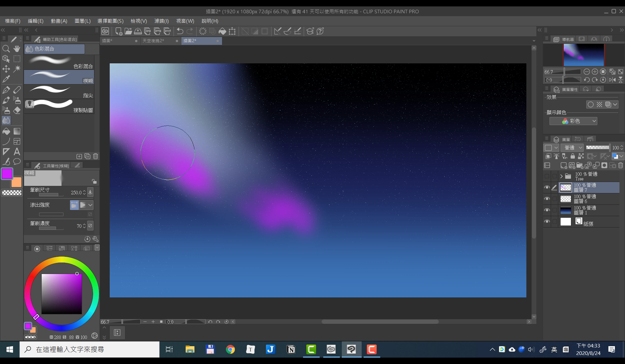Select the Eyedropper tool
The image size is (625, 364).
tap(6, 79)
